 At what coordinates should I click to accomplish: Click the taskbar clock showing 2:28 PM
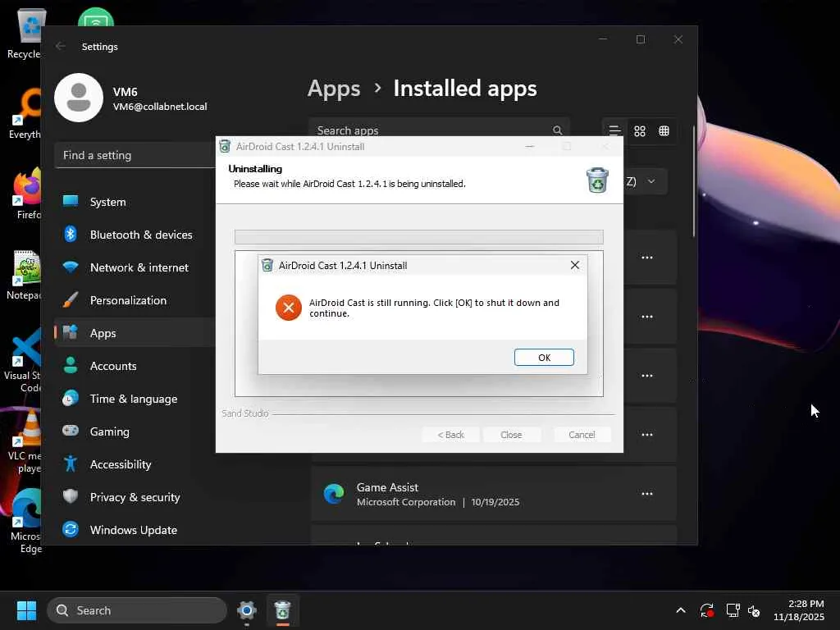tap(799, 610)
